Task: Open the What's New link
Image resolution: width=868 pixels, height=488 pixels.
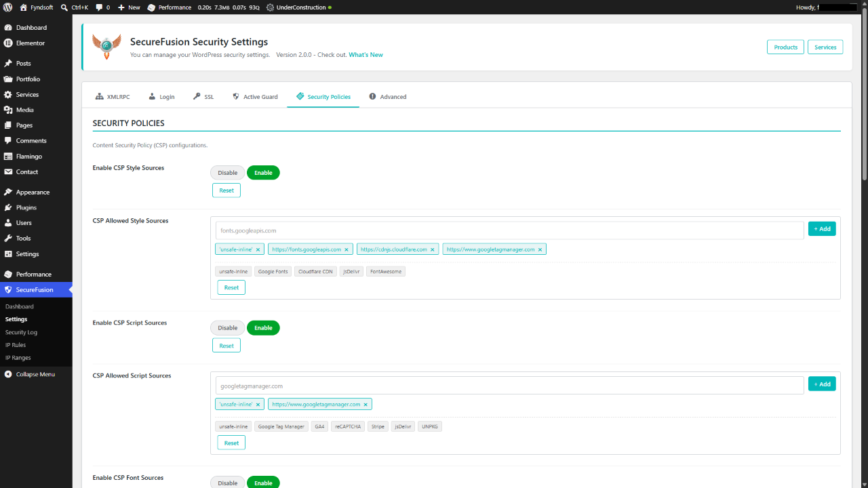Action: (366, 55)
